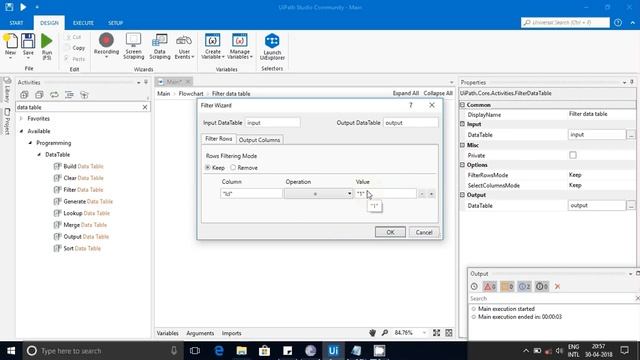Collapse the DataTable node
The image size is (640, 360).
click(x=39, y=155)
